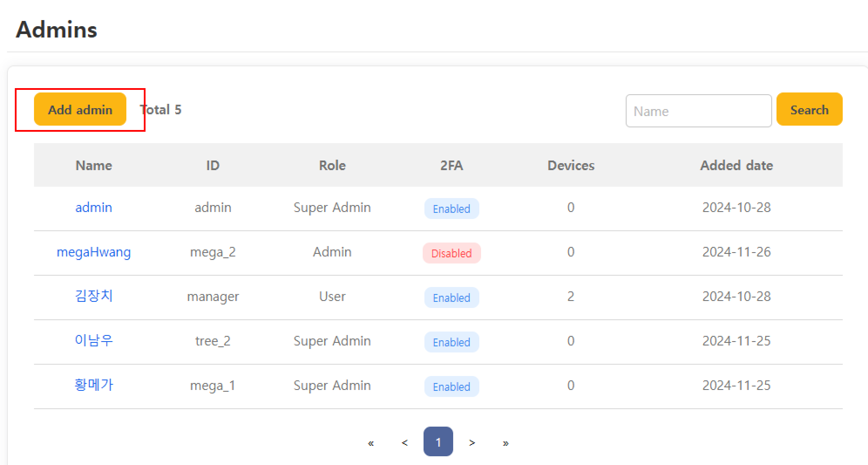This screenshot has width=868, height=465.
Task: Click the Enabled 2FA badge for manager
Action: tap(451, 298)
